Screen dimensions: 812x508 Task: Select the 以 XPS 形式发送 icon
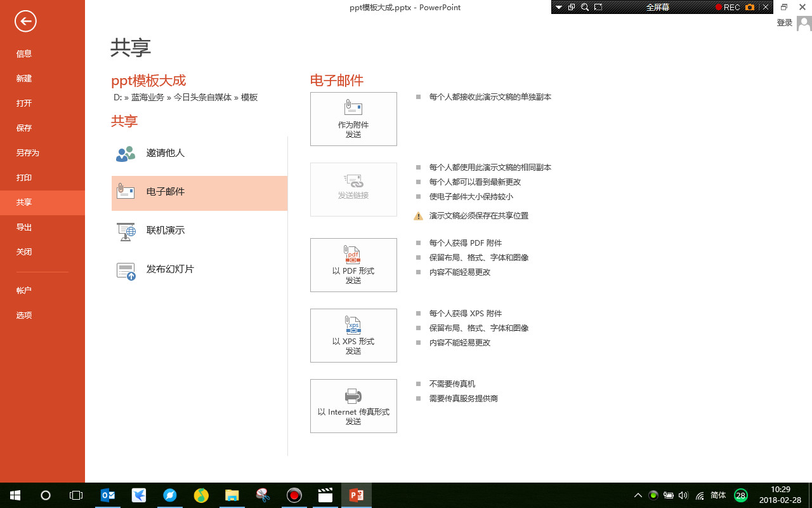[x=353, y=335]
